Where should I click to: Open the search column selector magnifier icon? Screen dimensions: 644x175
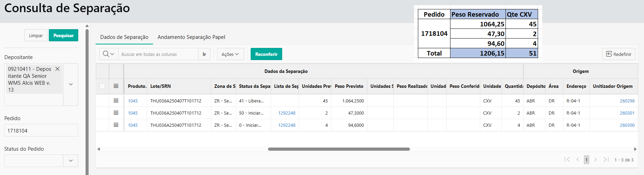pos(108,54)
